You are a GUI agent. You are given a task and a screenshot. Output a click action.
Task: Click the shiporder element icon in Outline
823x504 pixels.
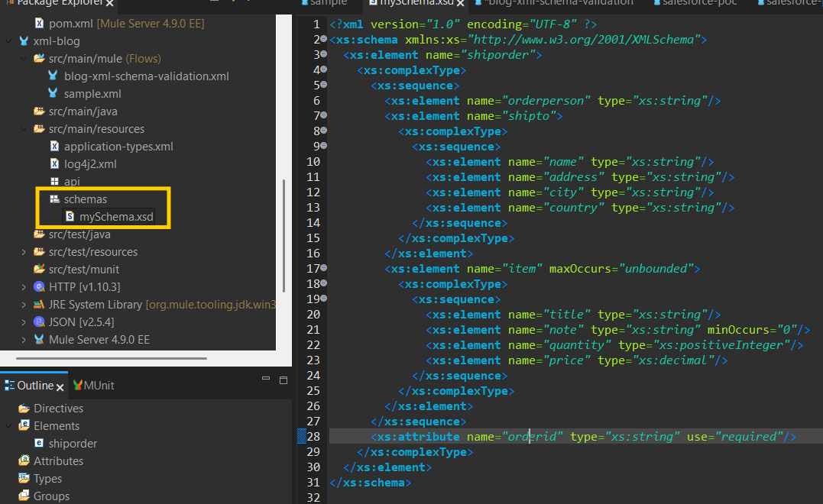39,444
